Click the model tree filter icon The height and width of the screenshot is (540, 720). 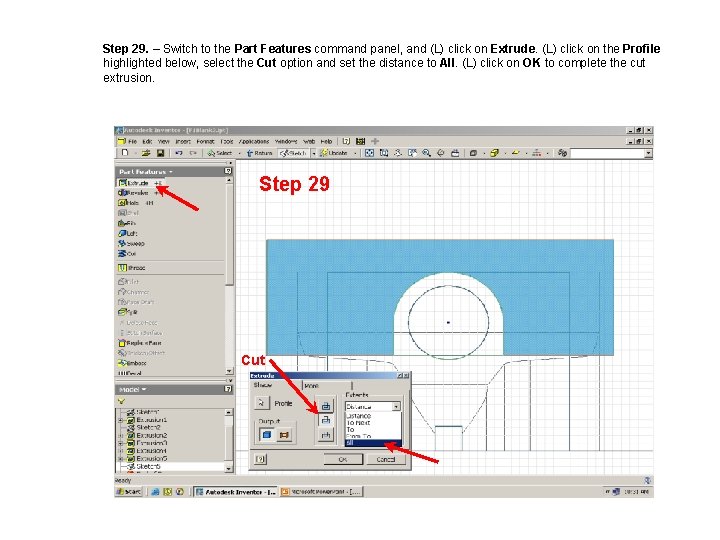point(121,401)
